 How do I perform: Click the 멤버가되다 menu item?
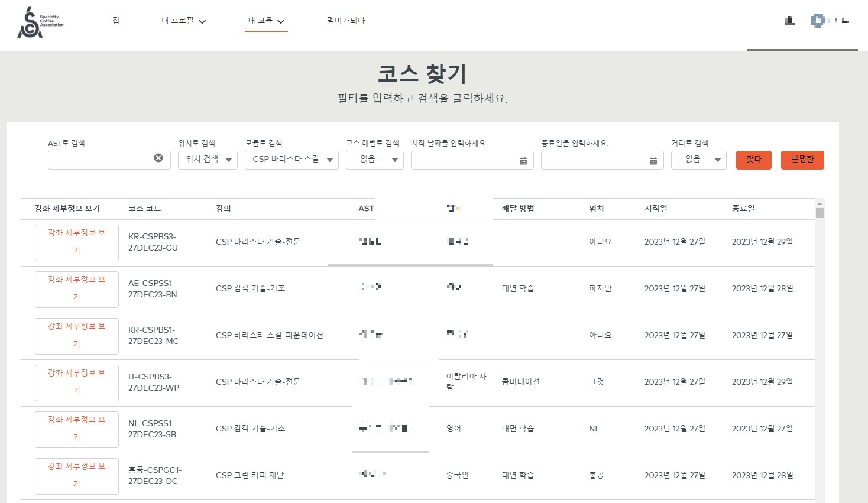345,20
